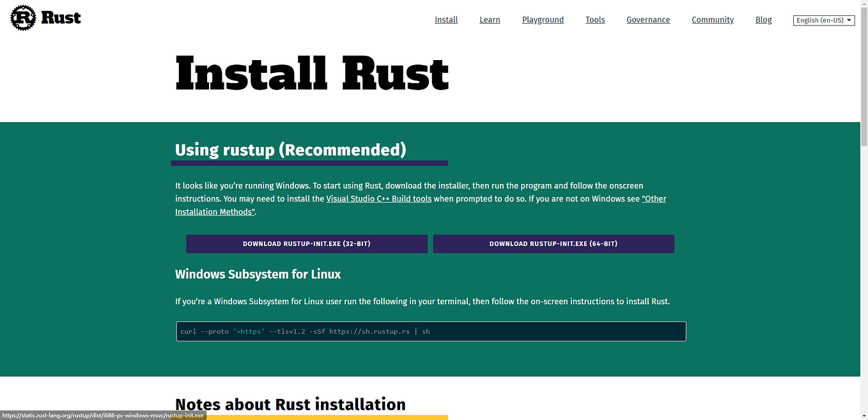
Task: Download rustup-init.exe 32-bit installer
Action: point(307,244)
